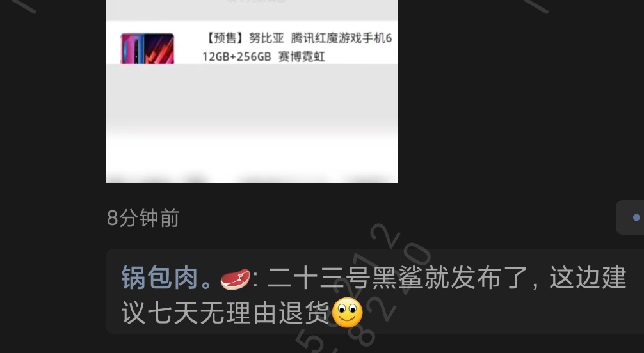Screen dimensions: 644x353
Task: Click the steak emoji after 锅包肉。
Action: point(235,279)
